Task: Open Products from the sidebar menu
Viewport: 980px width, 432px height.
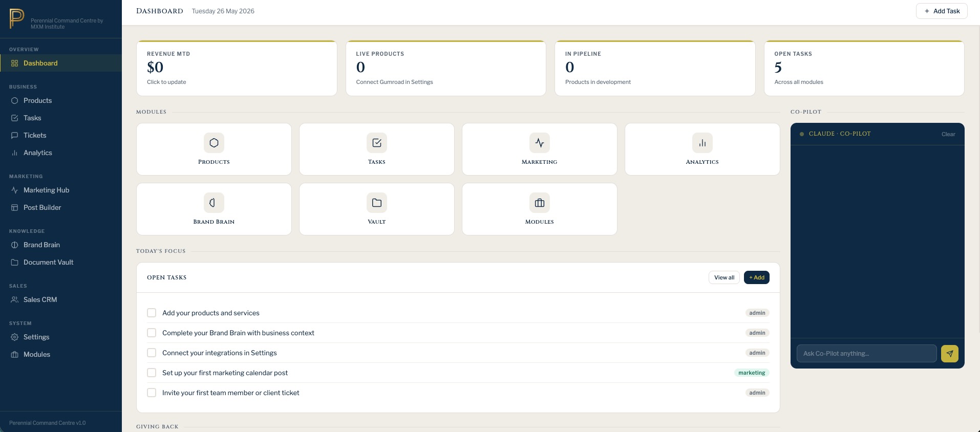Action: 61,100
